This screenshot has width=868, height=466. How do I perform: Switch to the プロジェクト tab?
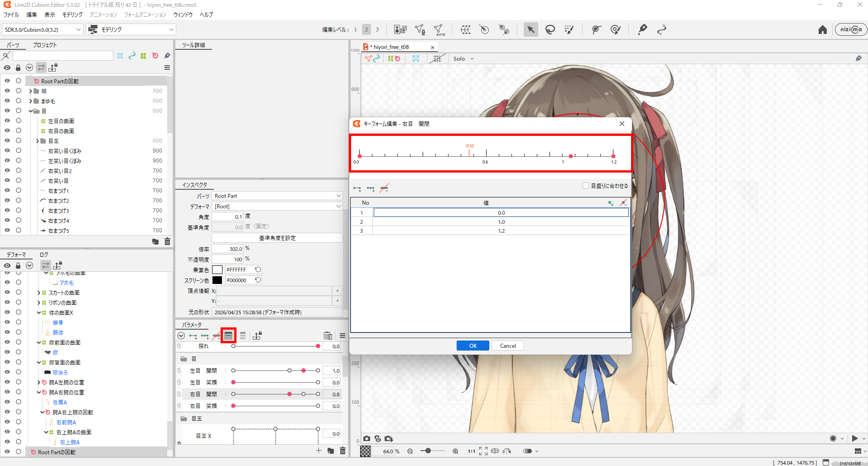[45, 45]
